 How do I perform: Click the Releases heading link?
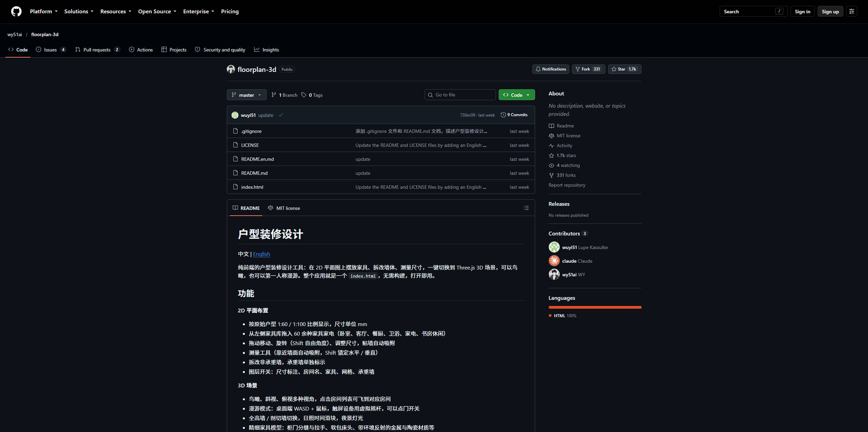click(559, 204)
